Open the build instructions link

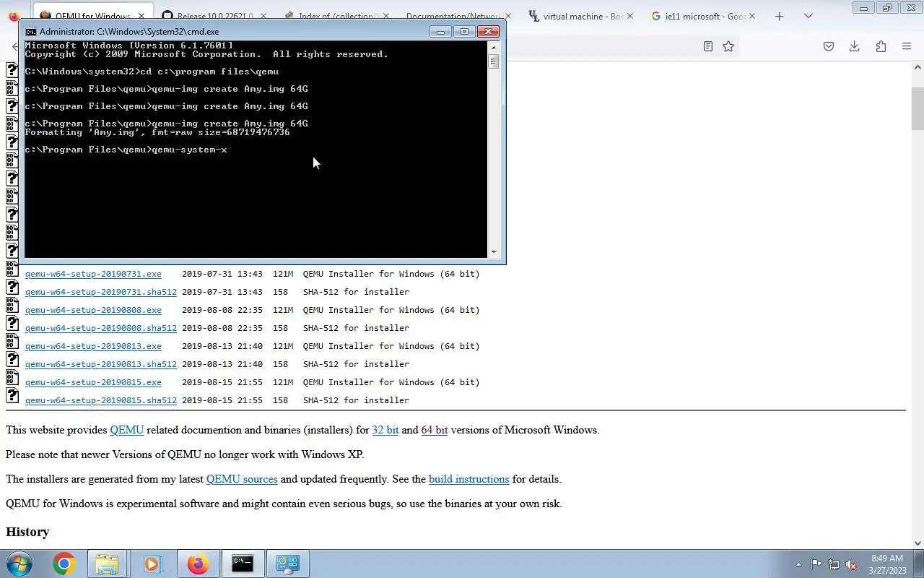pos(469,479)
